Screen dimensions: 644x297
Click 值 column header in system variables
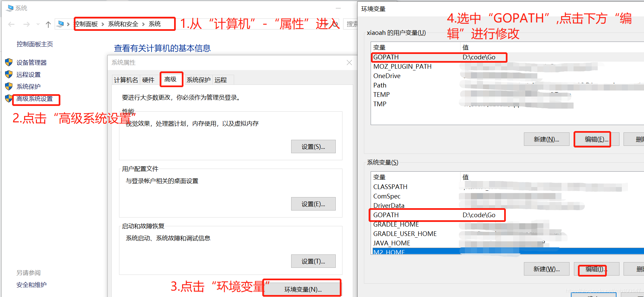pos(552,177)
